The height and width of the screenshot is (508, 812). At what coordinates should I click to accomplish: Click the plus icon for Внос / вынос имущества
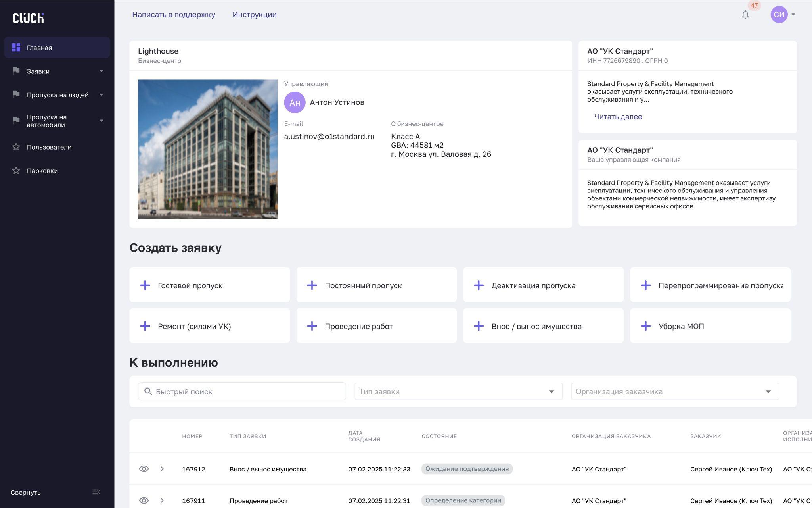[x=479, y=326]
